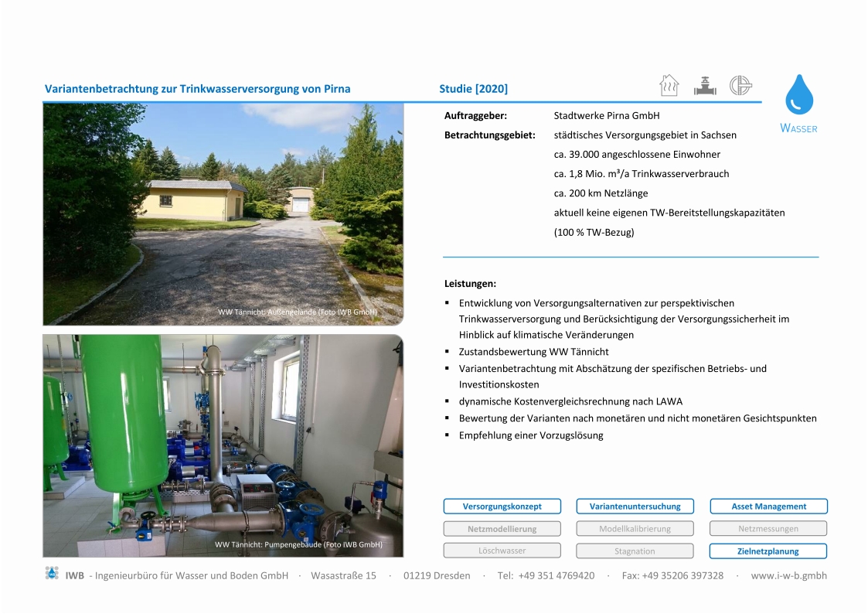Open the WW Tännicht Außengelände photo

pyautogui.click(x=223, y=214)
